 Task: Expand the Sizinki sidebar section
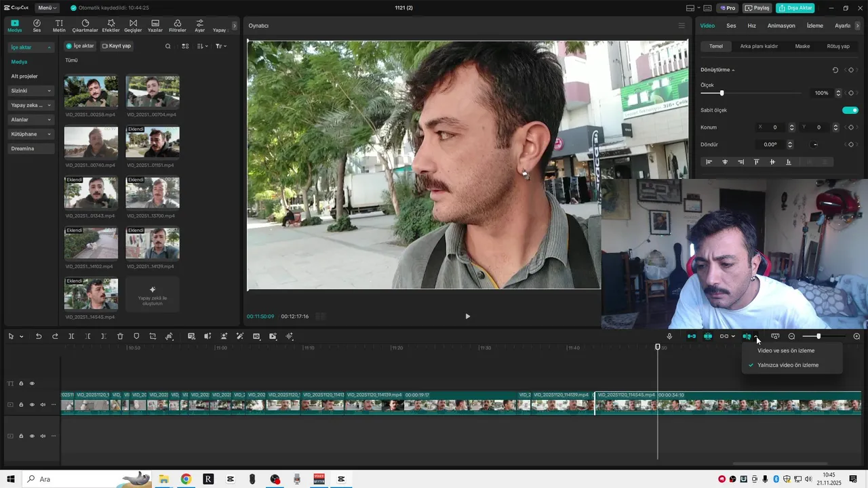pos(31,91)
